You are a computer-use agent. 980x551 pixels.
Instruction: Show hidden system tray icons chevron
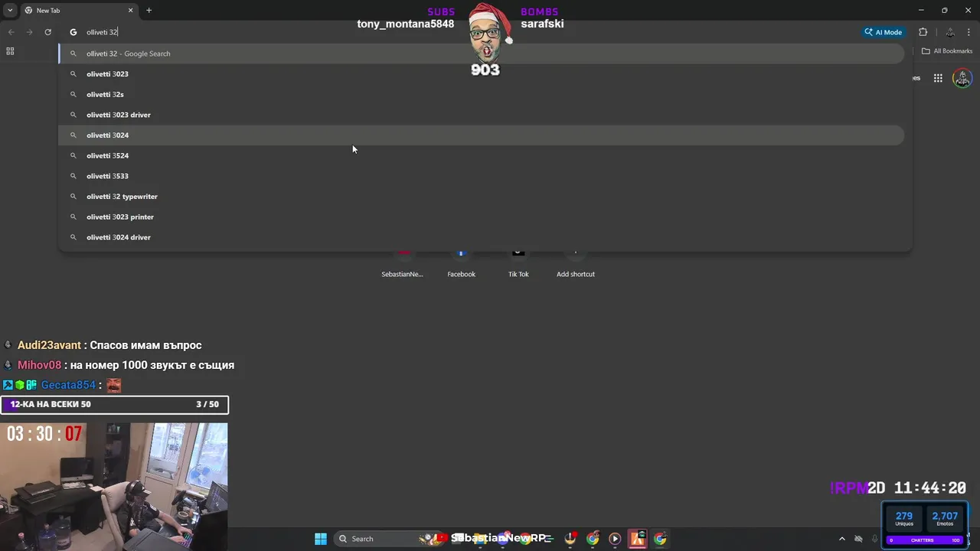[x=842, y=539]
